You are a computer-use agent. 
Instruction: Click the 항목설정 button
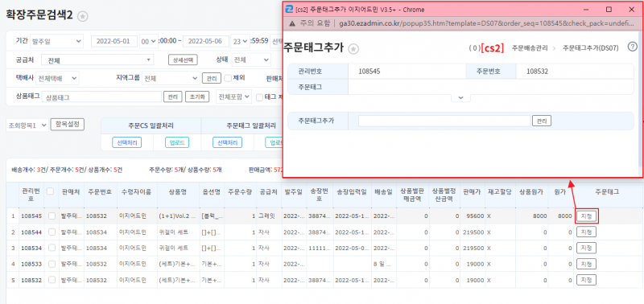click(68, 125)
